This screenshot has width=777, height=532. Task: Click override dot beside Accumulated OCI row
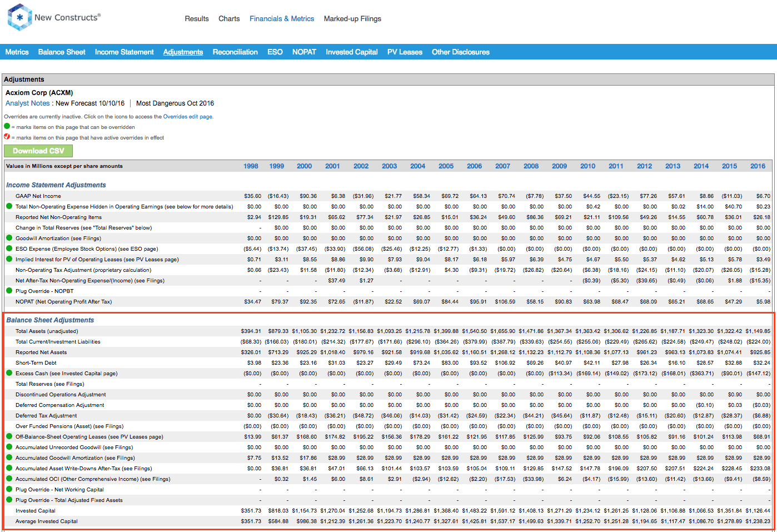[9, 479]
